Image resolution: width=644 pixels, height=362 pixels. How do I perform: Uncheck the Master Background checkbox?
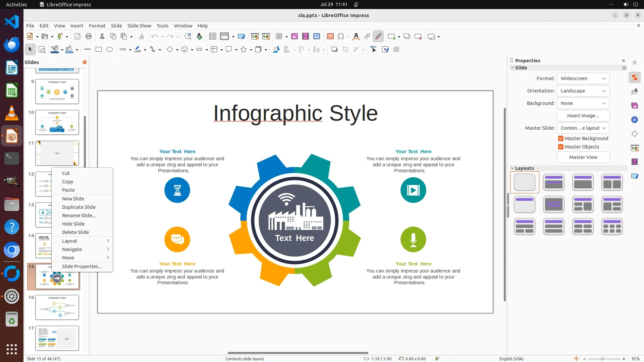(x=560, y=138)
